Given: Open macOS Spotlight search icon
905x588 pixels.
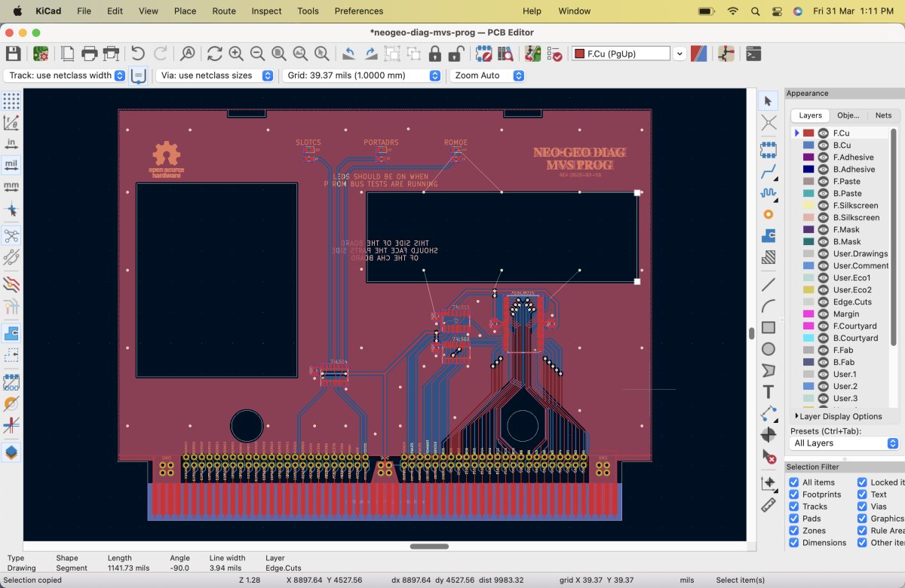Looking at the screenshot, I should click(755, 11).
